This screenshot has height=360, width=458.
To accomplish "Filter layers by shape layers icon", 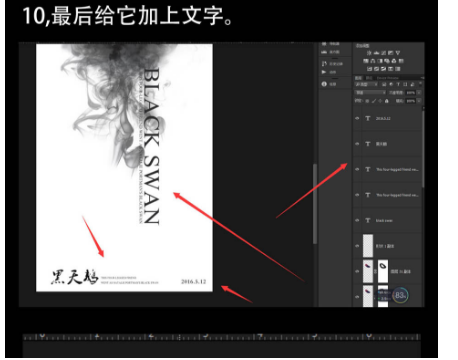I will pos(405,84).
